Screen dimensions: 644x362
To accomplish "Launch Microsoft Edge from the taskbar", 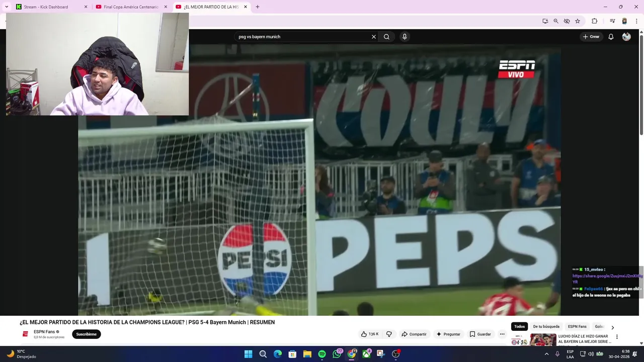I will tap(278, 354).
